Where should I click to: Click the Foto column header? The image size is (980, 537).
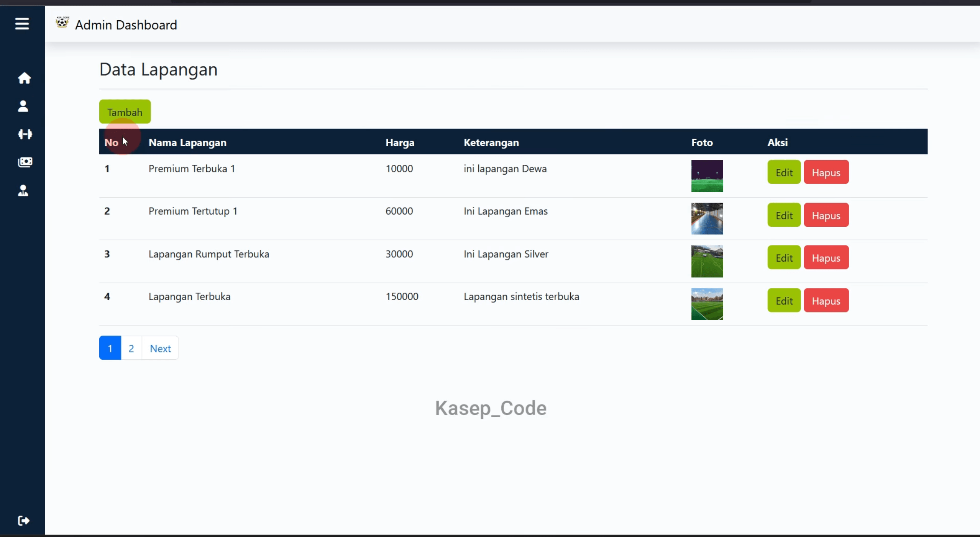point(702,142)
